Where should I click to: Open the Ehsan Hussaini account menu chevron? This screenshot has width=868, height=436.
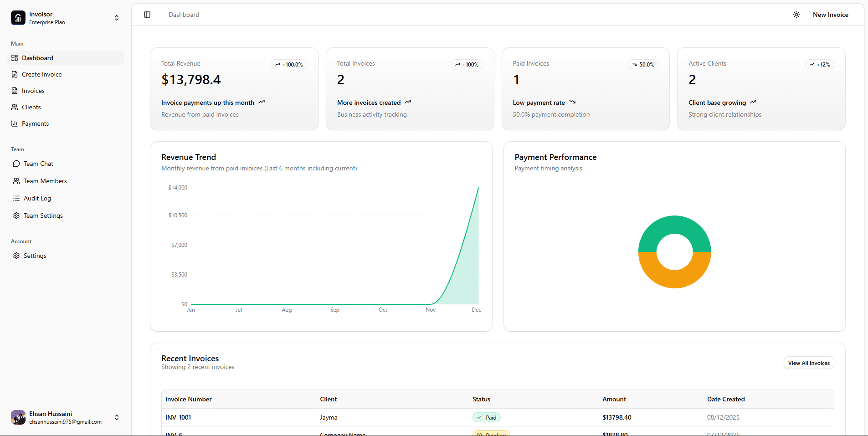click(x=117, y=417)
